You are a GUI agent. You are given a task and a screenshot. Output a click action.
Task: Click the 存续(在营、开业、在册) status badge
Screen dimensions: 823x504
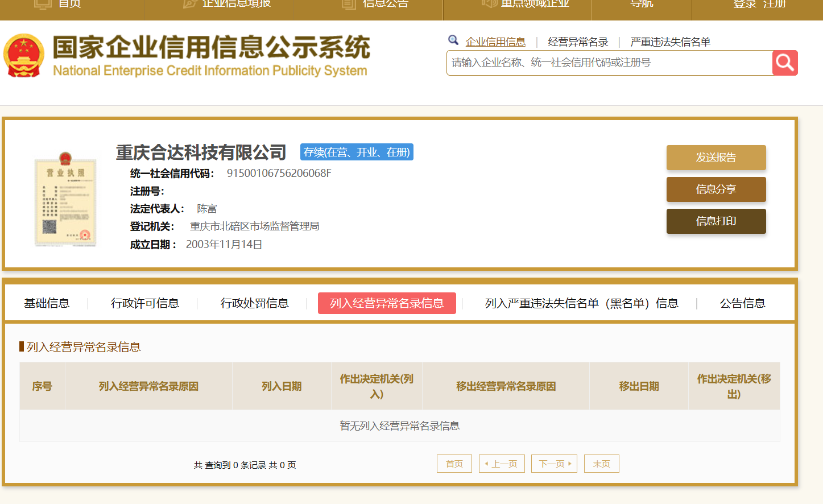[357, 152]
